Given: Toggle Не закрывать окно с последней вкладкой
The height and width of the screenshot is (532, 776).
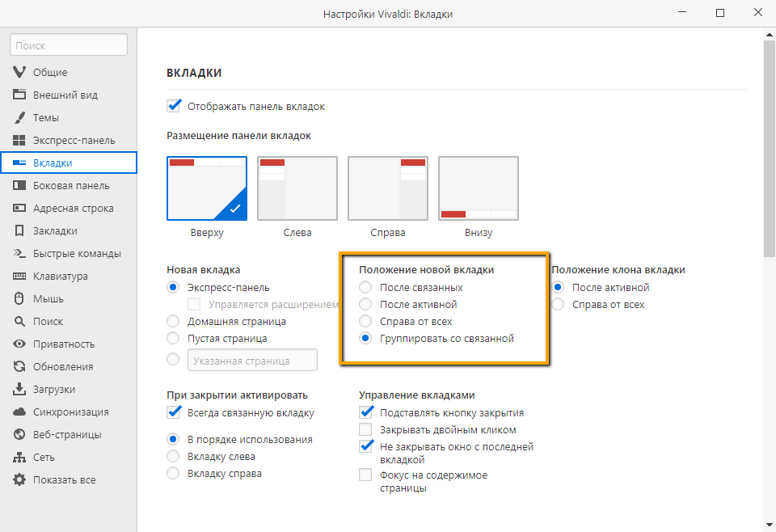Looking at the screenshot, I should [365, 446].
